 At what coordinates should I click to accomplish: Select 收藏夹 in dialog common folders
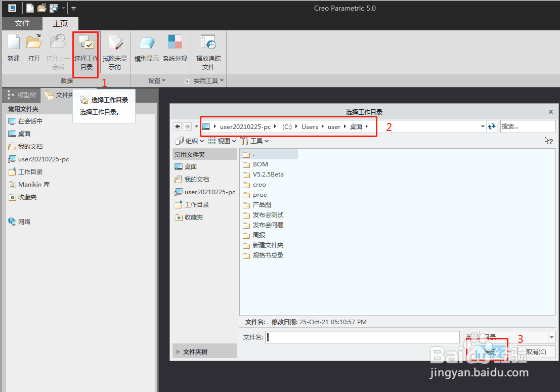(x=189, y=217)
